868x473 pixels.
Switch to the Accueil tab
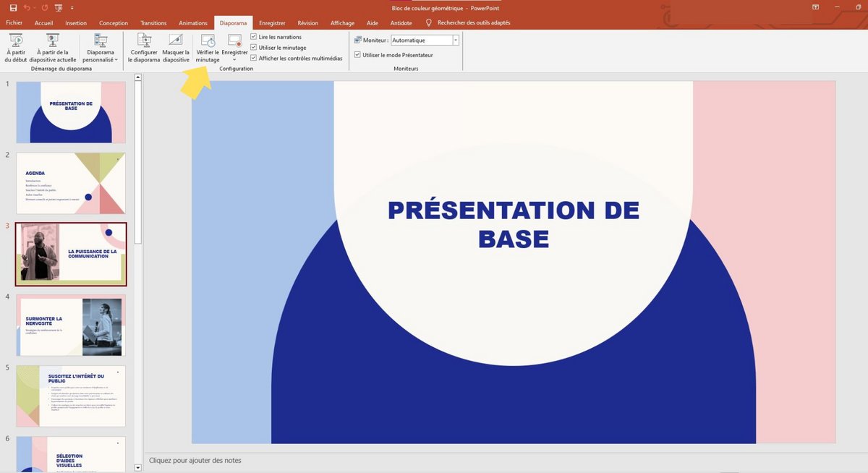coord(43,23)
